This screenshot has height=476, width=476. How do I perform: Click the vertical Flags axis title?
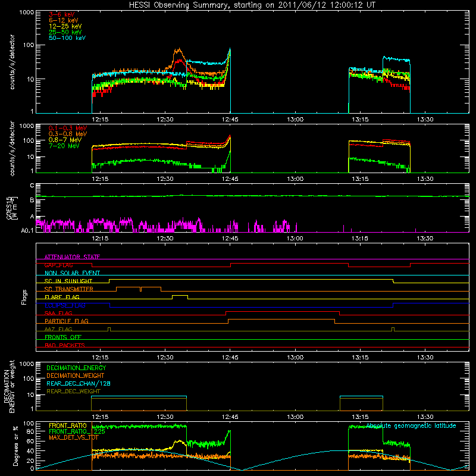pyautogui.click(x=24, y=297)
